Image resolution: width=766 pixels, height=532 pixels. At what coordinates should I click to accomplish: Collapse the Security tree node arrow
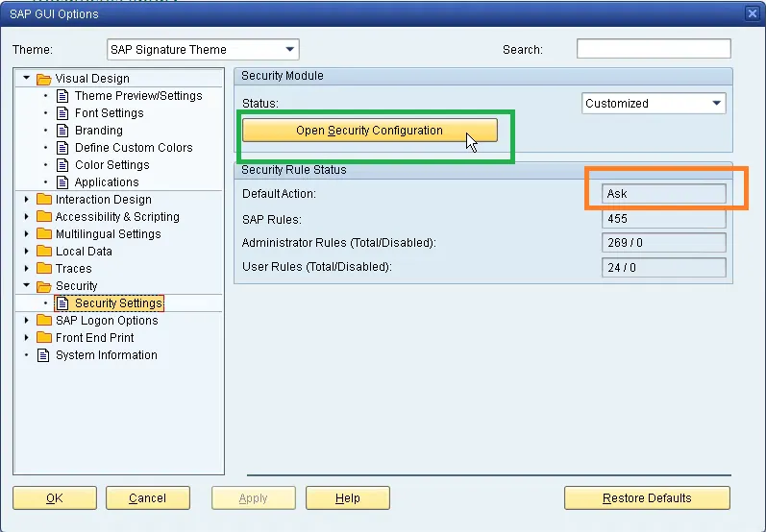(26, 285)
